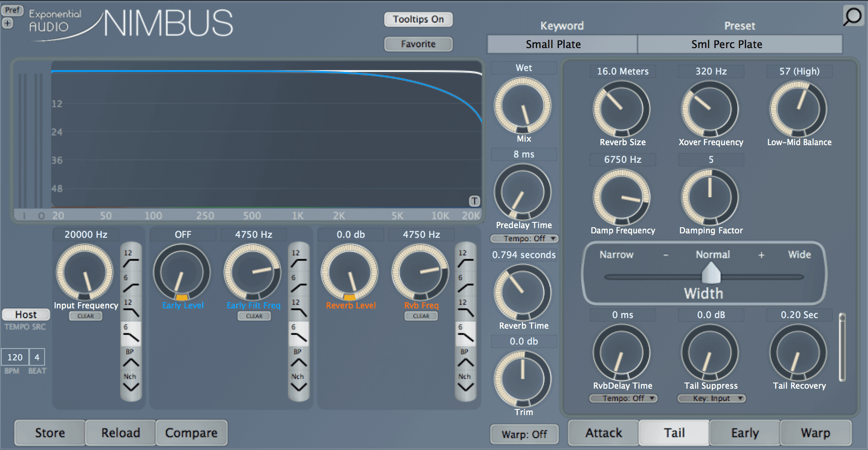
Task: Click the 16.0 Meters value field
Action: point(623,71)
